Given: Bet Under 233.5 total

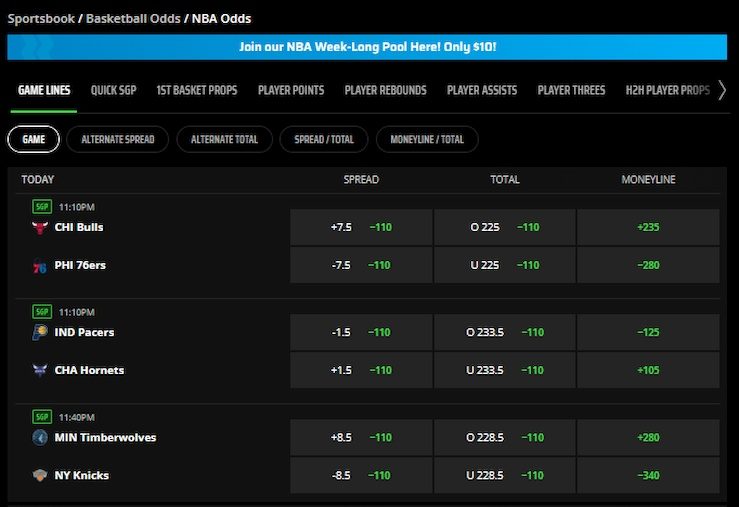Looking at the screenshot, I should [505, 370].
